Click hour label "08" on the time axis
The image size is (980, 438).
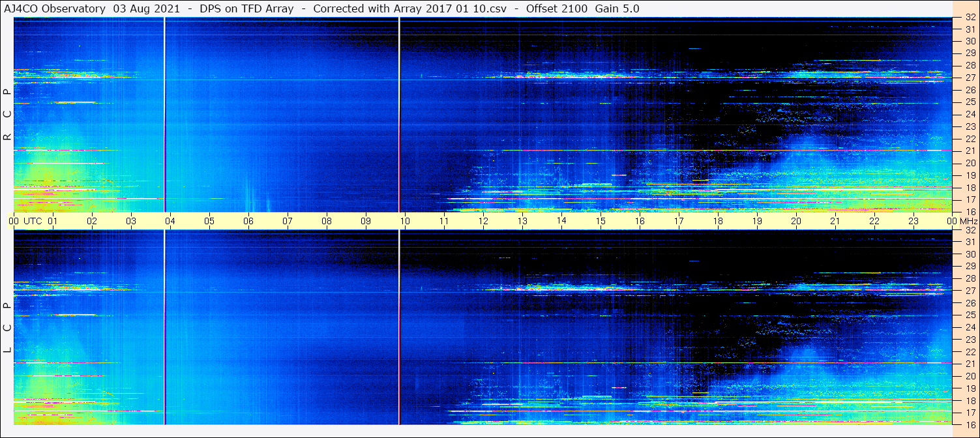pos(327,221)
